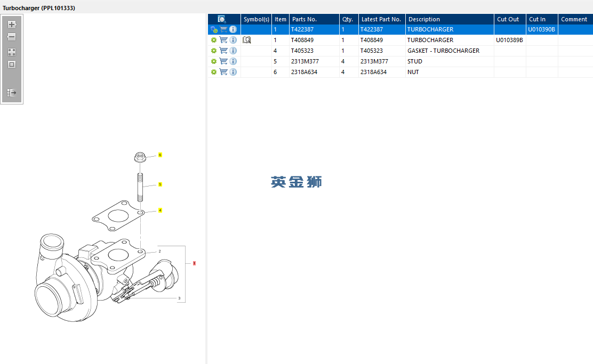Sort by Qty. column header

coord(349,19)
